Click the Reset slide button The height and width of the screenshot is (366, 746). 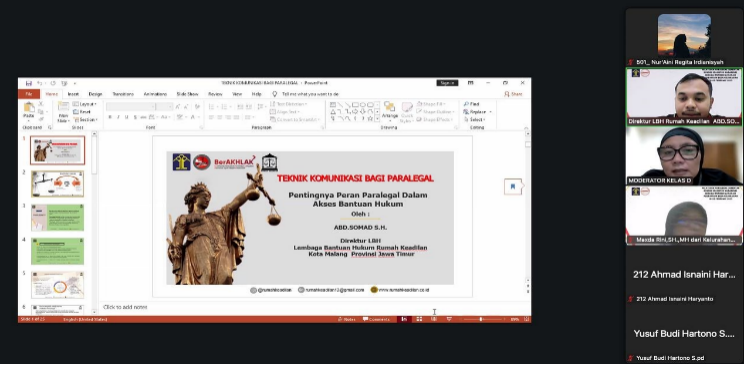coord(82,112)
